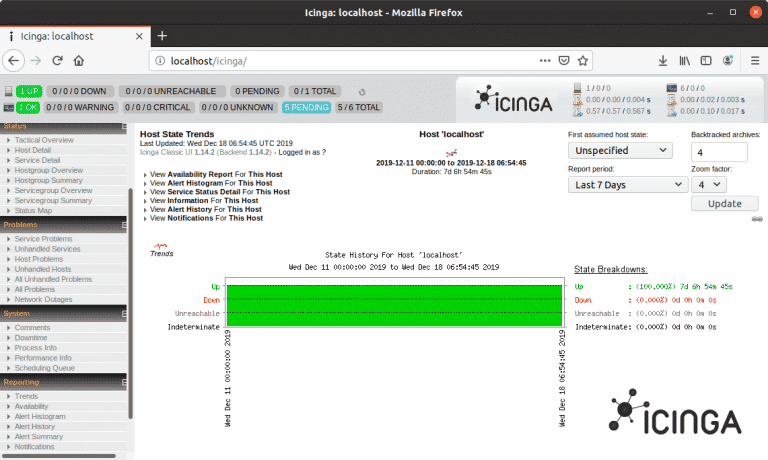Open View Alert History For This Host

[x=206, y=210]
